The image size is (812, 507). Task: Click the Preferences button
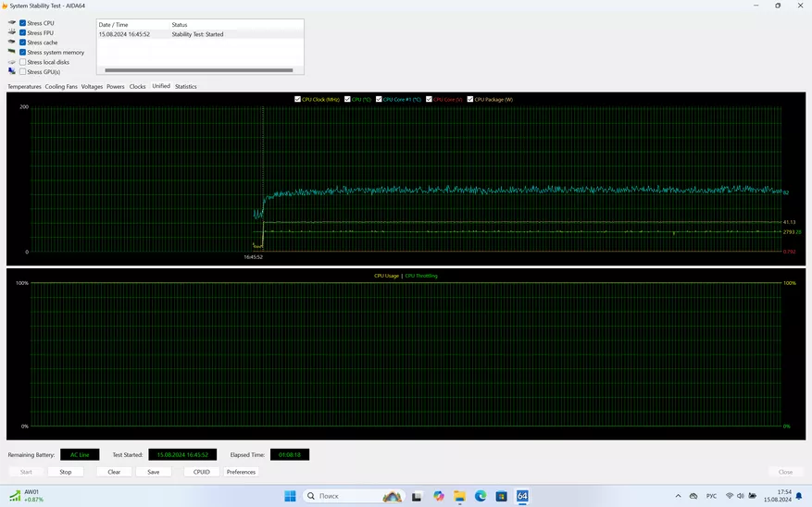click(241, 472)
